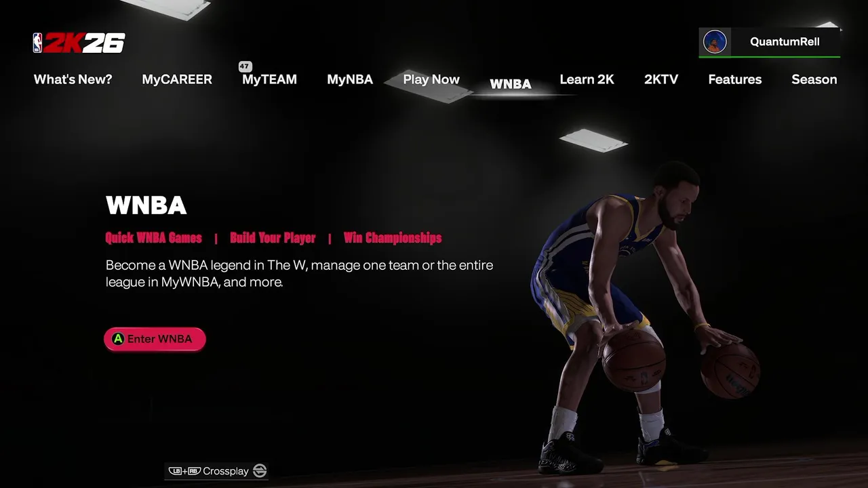Click the green A button icon
The image size is (868, 488).
(x=118, y=339)
